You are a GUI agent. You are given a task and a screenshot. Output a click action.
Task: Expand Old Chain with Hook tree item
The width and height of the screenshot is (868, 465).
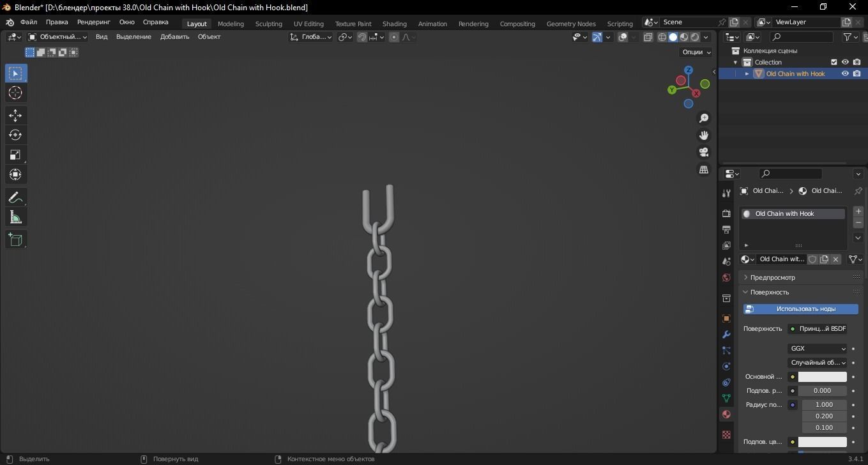747,74
